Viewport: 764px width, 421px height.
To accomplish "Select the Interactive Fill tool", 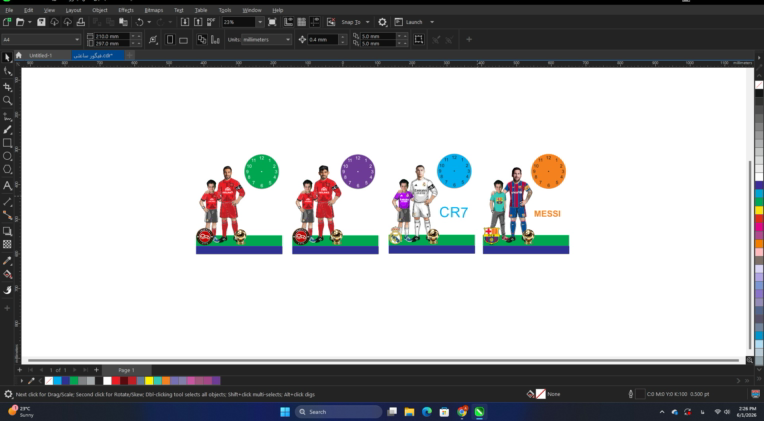I will tap(7, 274).
